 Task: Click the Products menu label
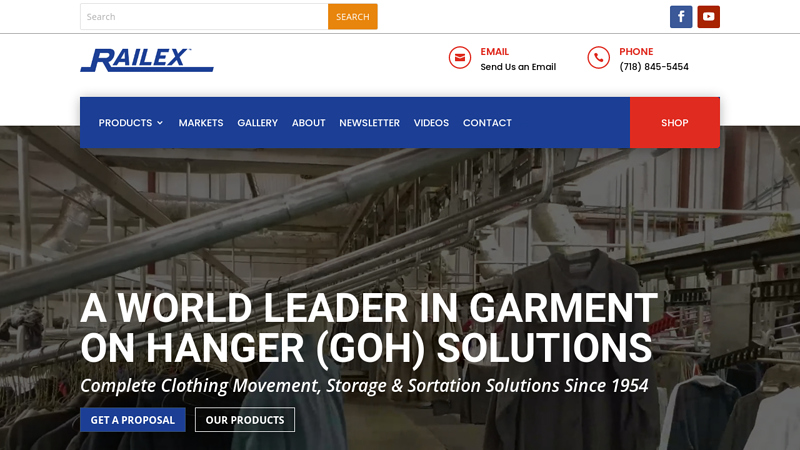coord(125,123)
